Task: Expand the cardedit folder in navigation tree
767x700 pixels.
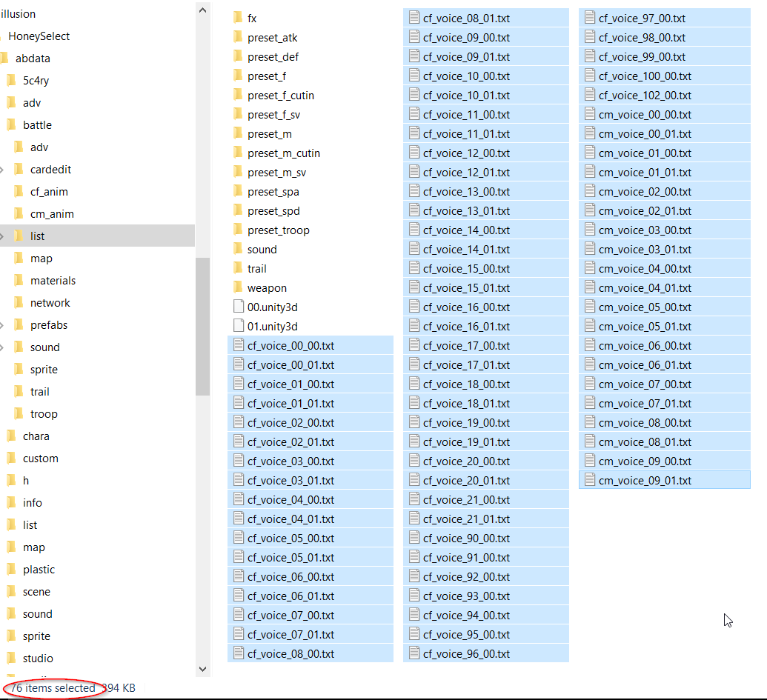Action: (x=3, y=170)
